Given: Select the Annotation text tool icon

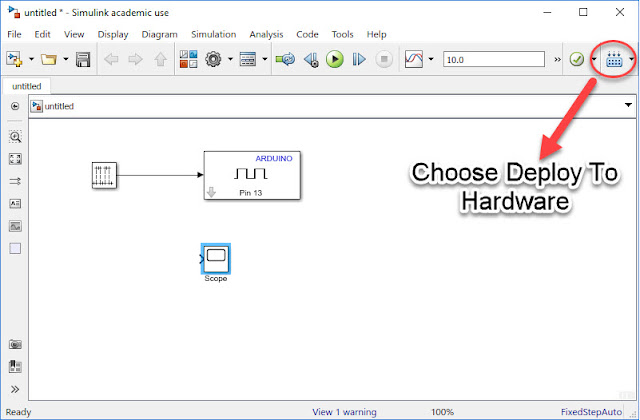Looking at the screenshot, I should pos(15,203).
